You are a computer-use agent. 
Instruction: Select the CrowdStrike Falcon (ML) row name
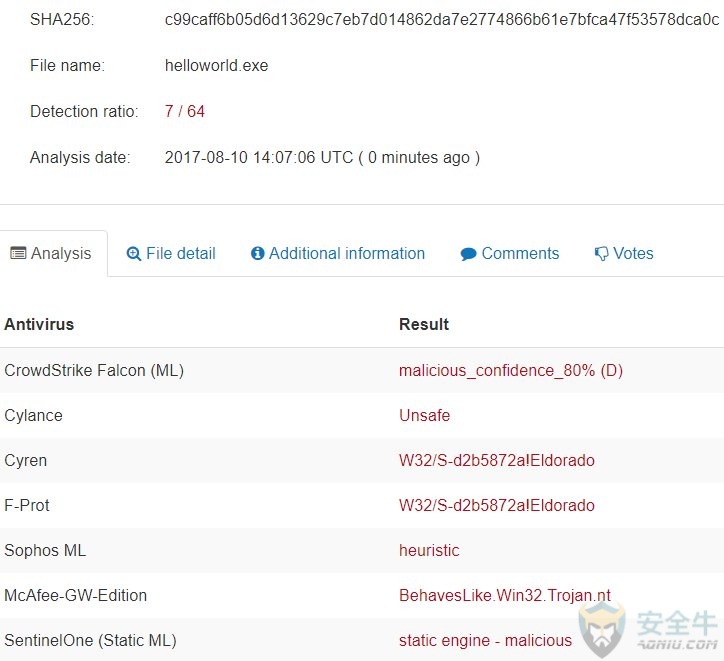pos(94,370)
